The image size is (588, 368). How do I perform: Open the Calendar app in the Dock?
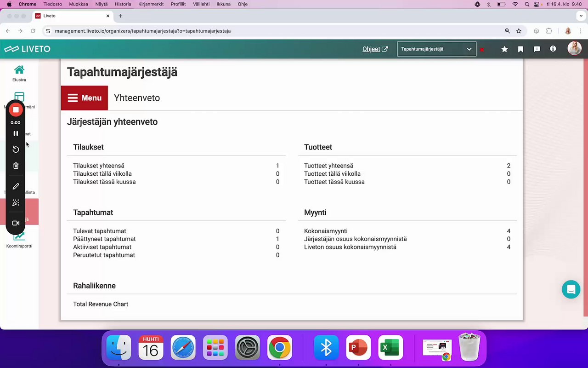[151, 347]
